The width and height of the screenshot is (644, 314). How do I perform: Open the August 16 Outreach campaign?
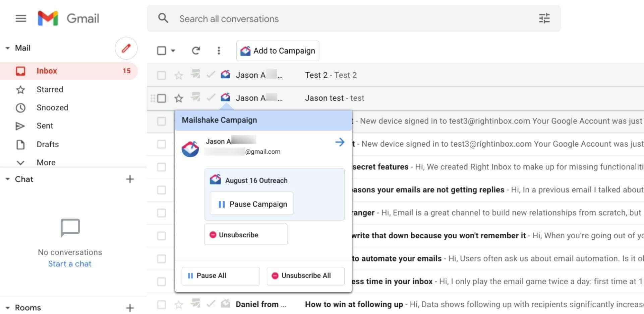point(256,180)
